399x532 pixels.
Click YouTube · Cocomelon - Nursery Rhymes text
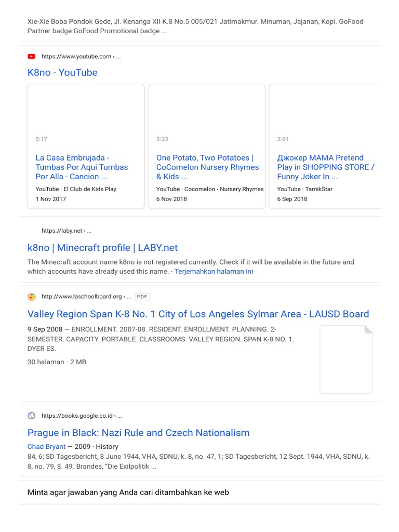coord(210,189)
